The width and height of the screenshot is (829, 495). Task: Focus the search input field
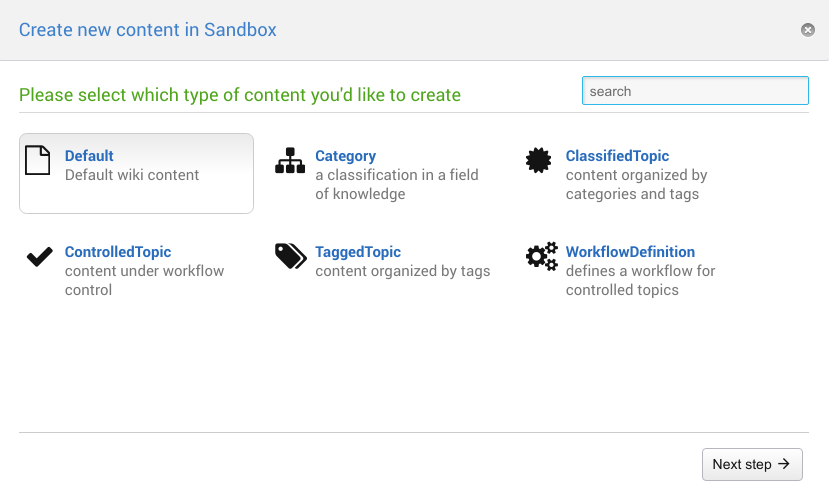click(695, 91)
